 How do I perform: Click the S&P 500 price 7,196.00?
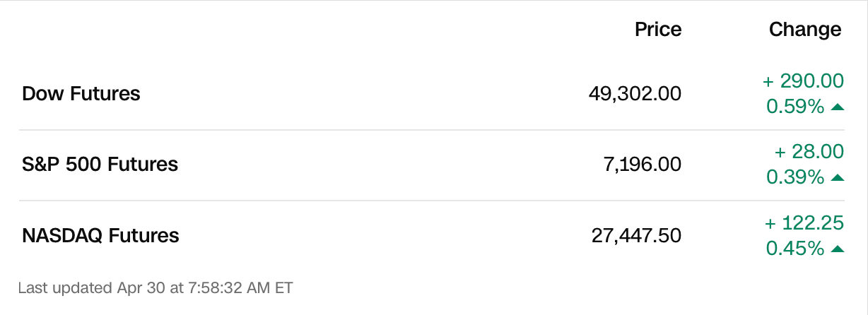click(643, 165)
